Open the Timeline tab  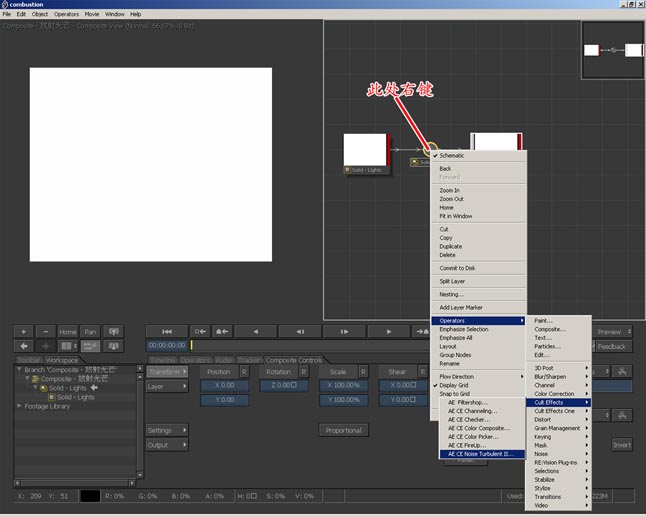coord(163,360)
